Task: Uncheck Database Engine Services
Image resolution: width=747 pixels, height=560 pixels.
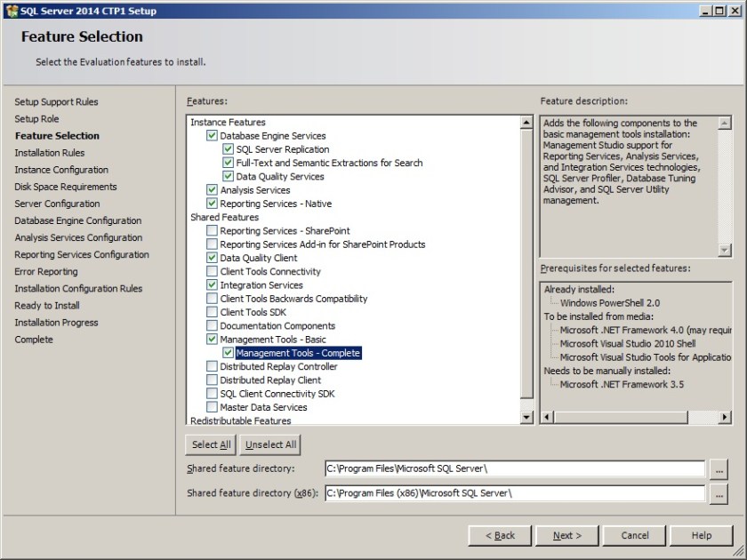Action: (212, 136)
